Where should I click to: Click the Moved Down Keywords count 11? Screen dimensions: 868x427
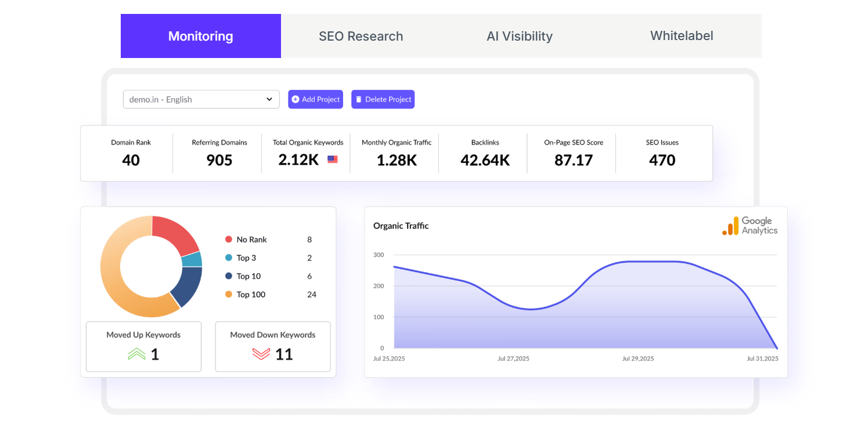[284, 354]
